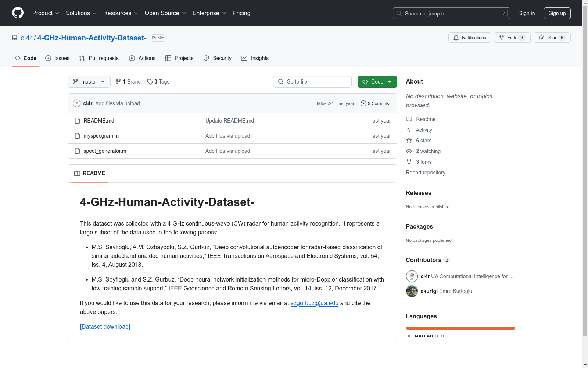Click the Sign in link
The width and height of the screenshot is (588, 368).
[x=527, y=13]
